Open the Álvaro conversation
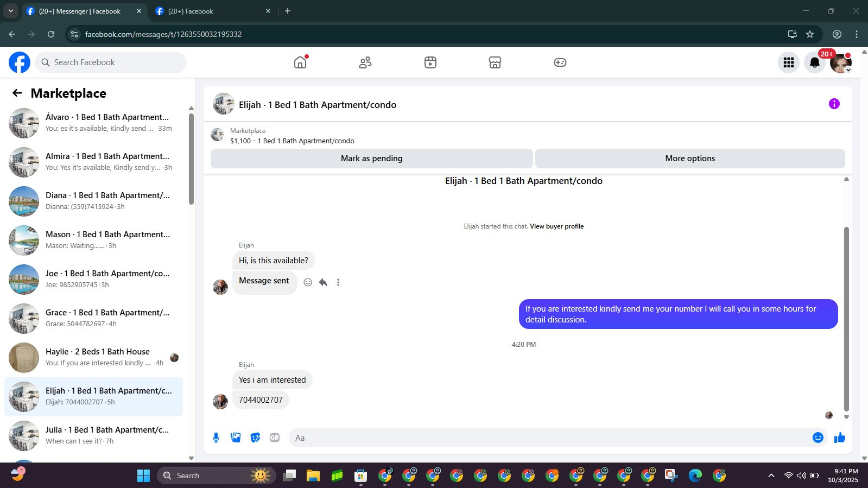The width and height of the screenshot is (868, 488). click(x=93, y=123)
